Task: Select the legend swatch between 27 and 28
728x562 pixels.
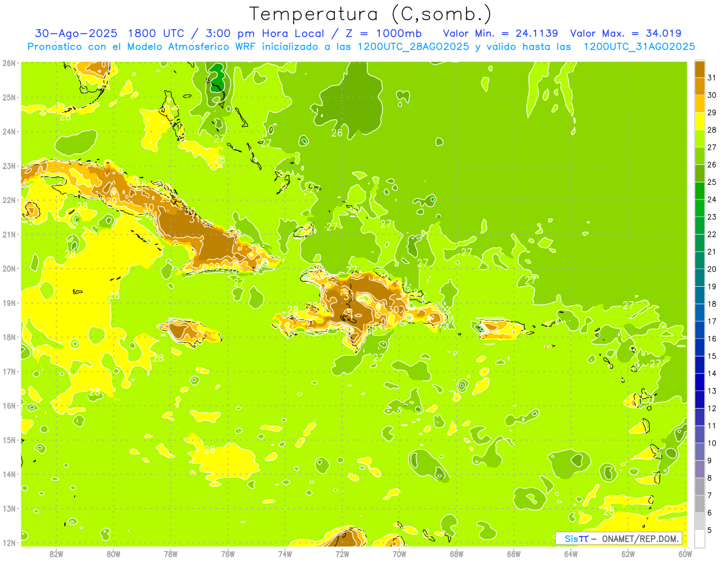Action: [699, 138]
